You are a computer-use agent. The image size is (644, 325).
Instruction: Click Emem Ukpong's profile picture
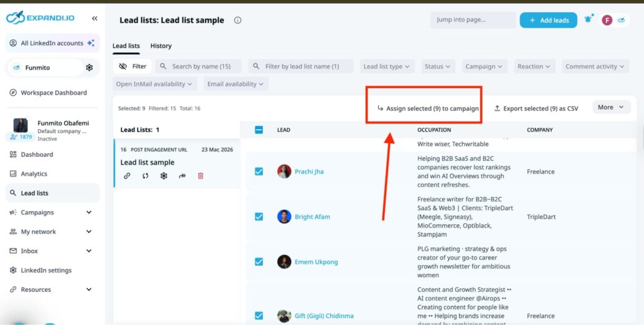click(284, 261)
